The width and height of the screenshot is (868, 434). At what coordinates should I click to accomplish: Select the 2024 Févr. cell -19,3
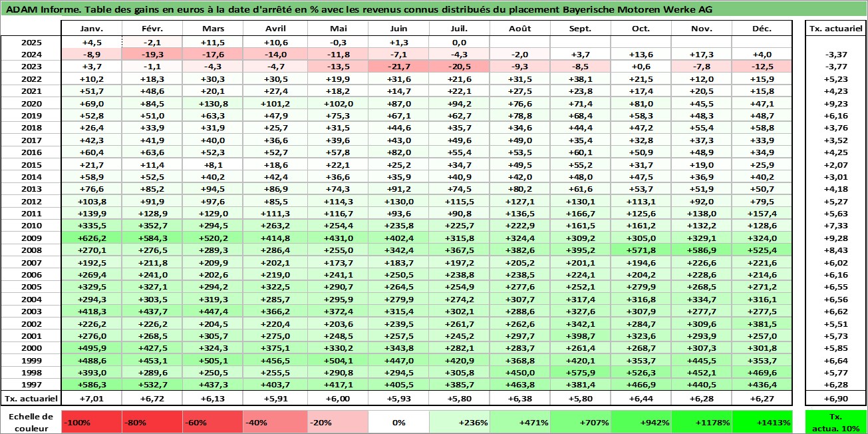tap(152, 54)
